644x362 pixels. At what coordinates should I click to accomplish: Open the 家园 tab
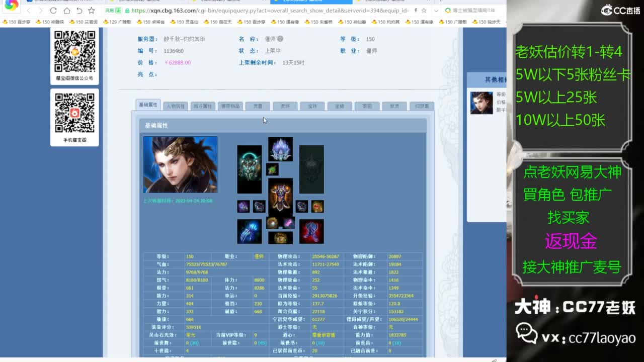click(x=367, y=106)
